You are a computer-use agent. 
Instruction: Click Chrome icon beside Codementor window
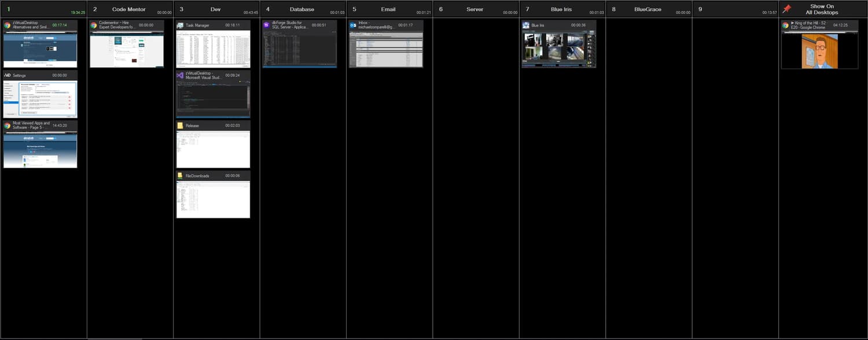94,25
